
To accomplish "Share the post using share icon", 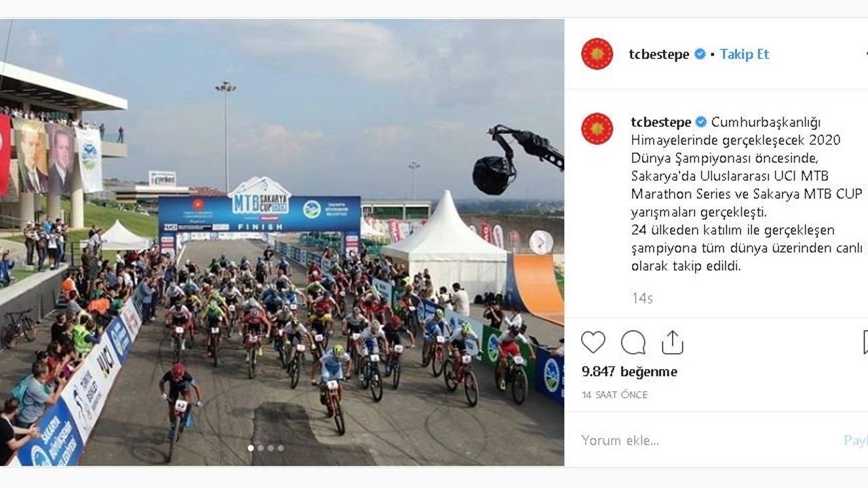I will [672, 342].
